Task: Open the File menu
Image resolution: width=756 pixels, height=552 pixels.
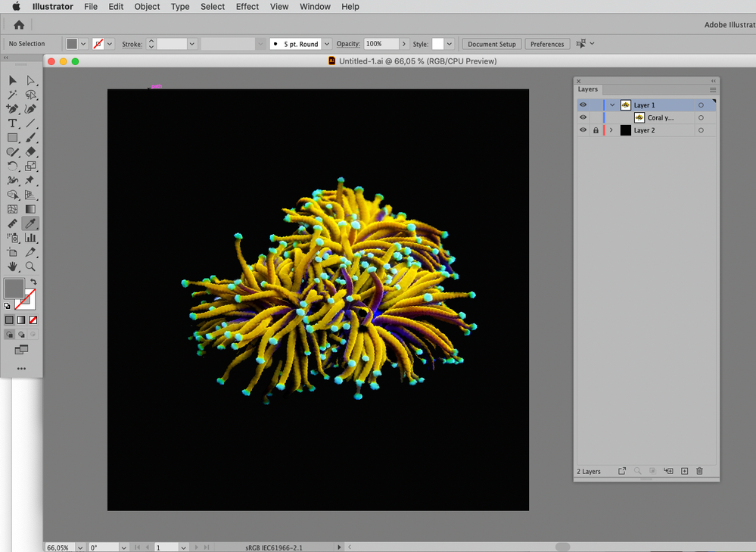Action: (x=91, y=7)
